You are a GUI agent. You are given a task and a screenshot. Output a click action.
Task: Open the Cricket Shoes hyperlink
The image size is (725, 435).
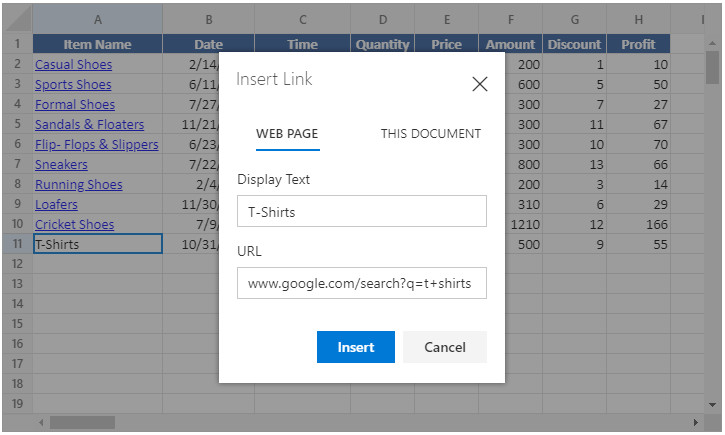(74, 225)
